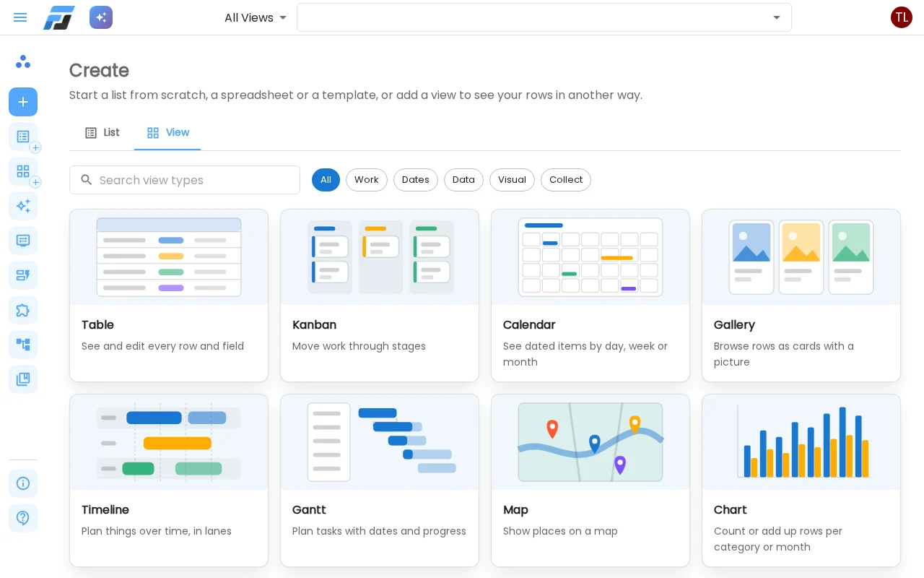This screenshot has height=578, width=924.
Task: Pick the Calendar view card
Action: [590, 296]
